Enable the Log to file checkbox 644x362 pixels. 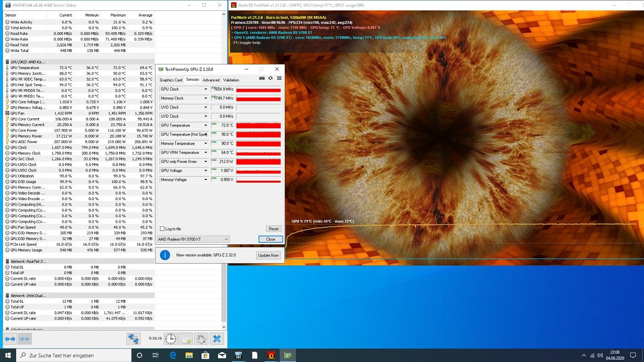point(162,229)
